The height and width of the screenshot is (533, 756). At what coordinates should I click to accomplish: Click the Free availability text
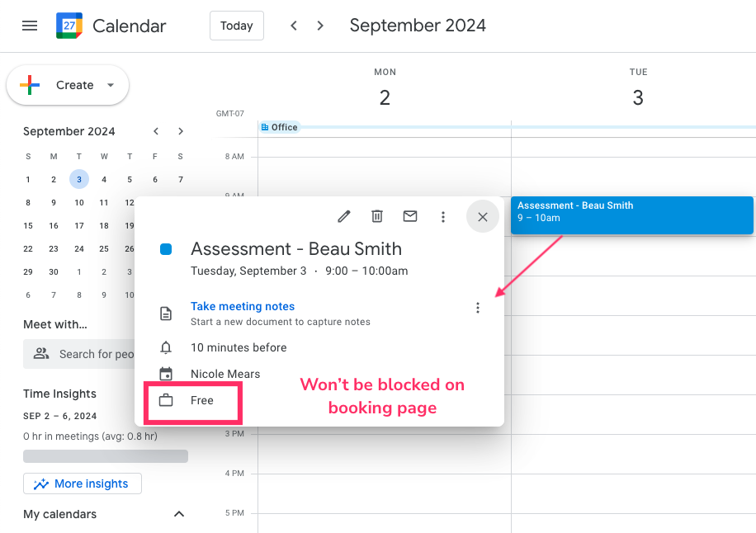click(202, 400)
